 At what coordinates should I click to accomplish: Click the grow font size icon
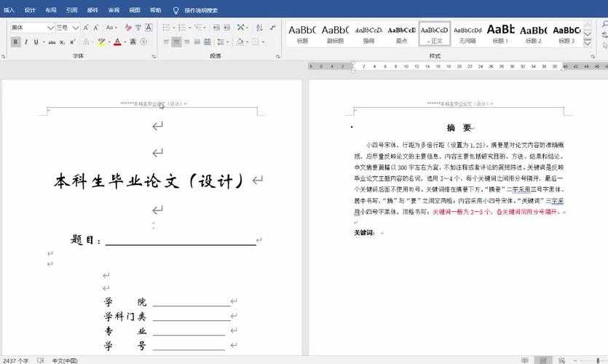(x=86, y=28)
